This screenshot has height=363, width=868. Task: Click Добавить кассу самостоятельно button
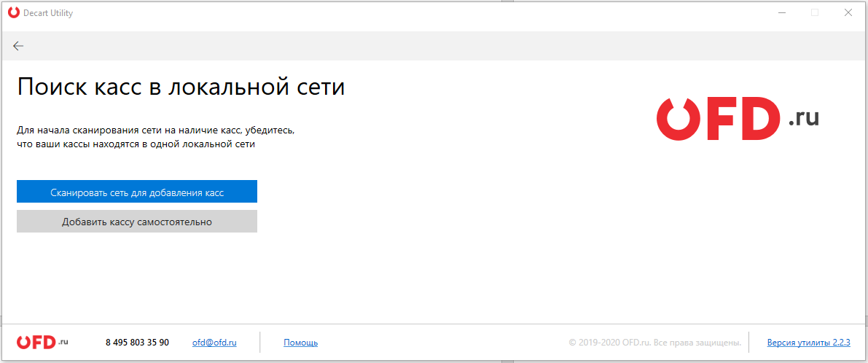(x=137, y=222)
